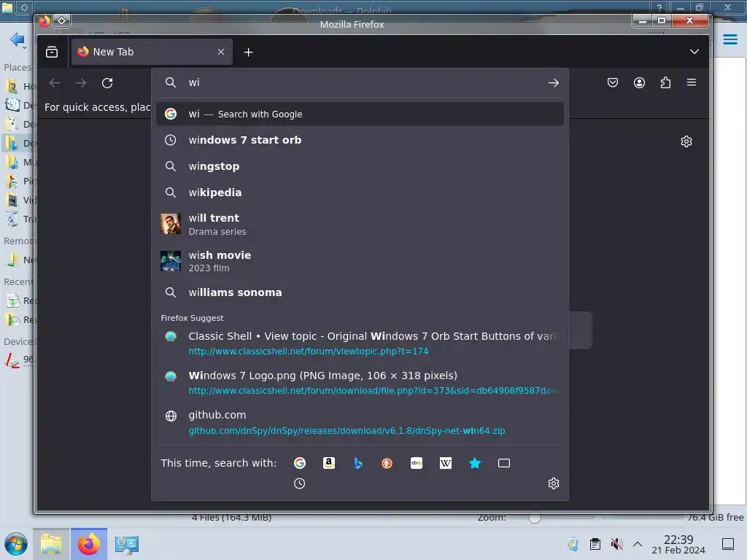Screen dimensions: 747x560
Task: Open github.com dnSpy download suggestion
Action: pyautogui.click(x=360, y=422)
